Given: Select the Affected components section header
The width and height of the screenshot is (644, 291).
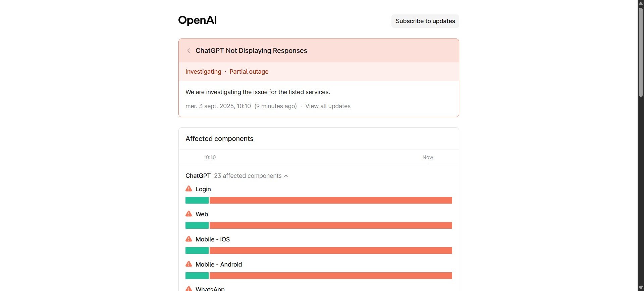Looking at the screenshot, I should (x=219, y=138).
